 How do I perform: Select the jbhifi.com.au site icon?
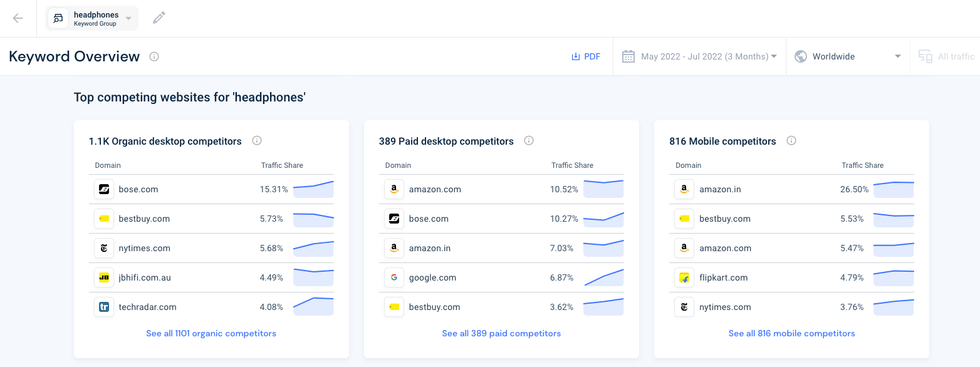click(x=104, y=277)
